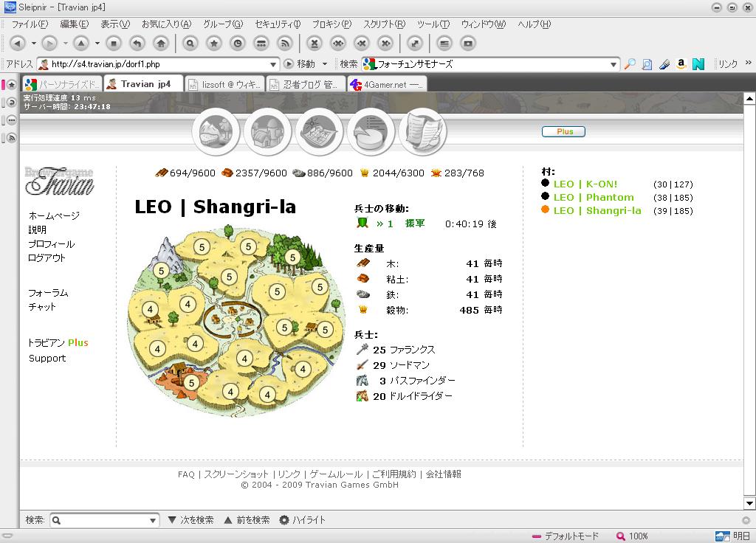Click the Home toolbar icon

click(x=161, y=44)
